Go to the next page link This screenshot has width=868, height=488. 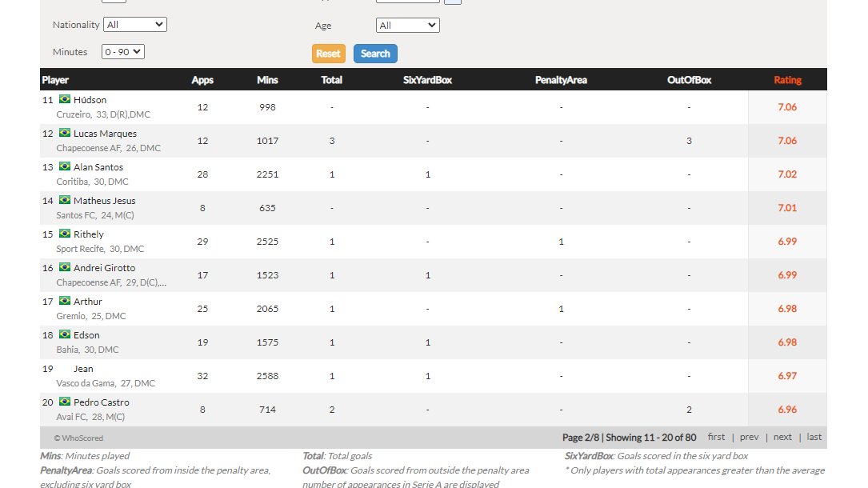[782, 437]
